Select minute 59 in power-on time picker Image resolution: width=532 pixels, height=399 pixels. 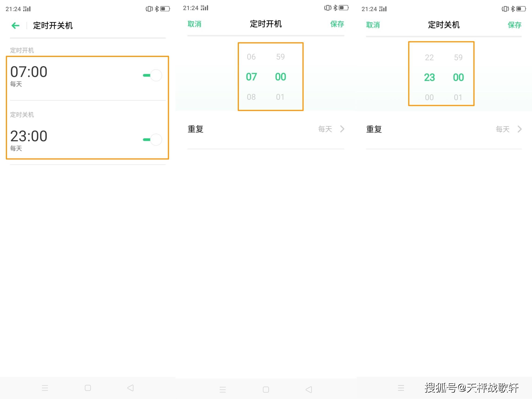[280, 57]
